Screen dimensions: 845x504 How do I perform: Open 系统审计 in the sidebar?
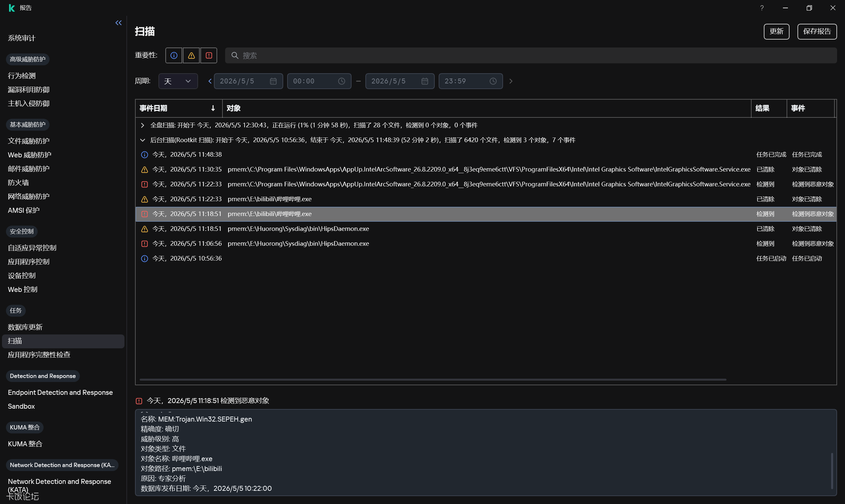click(22, 38)
